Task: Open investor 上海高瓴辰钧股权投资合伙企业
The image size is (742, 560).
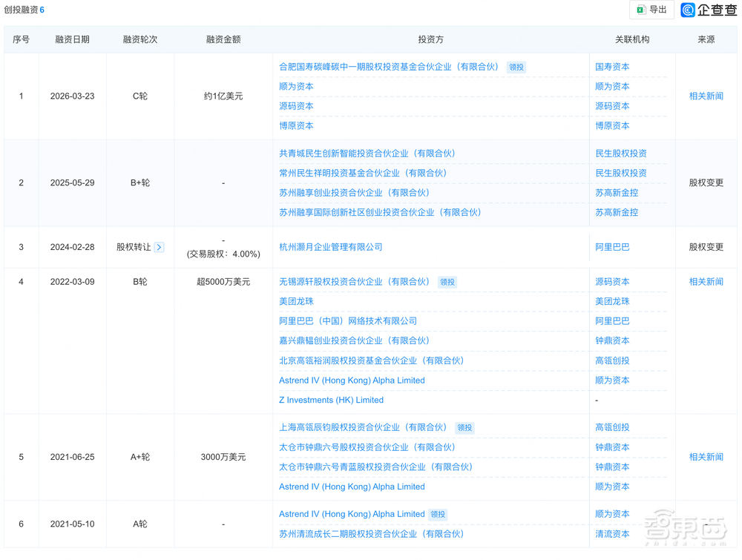Action: [363, 427]
